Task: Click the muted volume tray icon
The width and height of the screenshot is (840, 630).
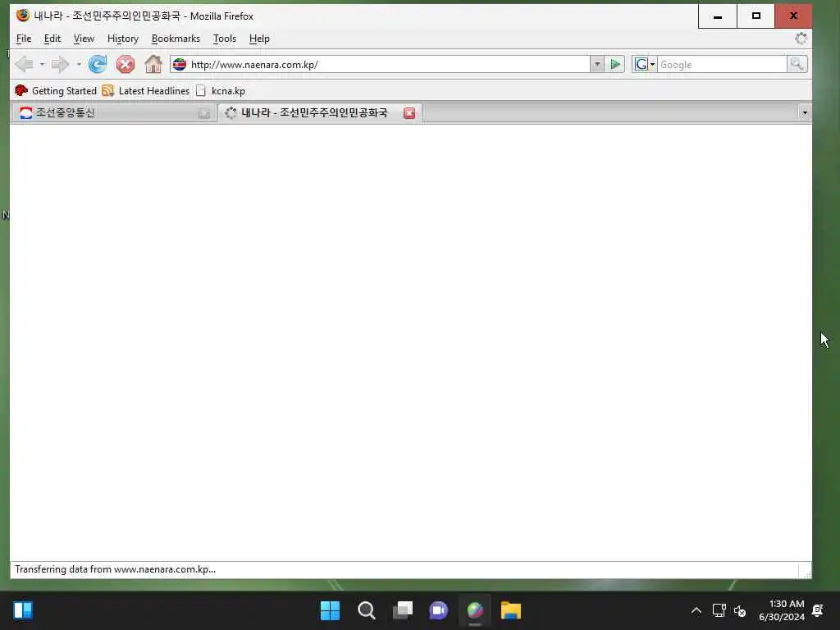Action: (x=740, y=610)
